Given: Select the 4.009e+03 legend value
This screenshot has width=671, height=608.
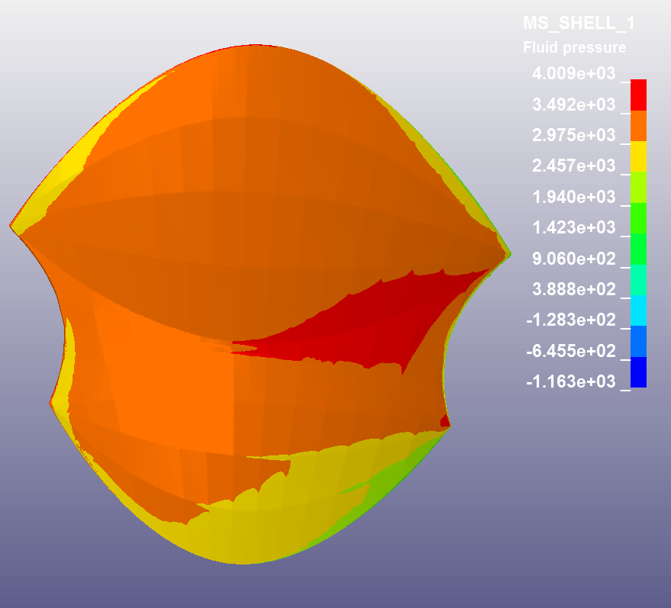Looking at the screenshot, I should (x=573, y=73).
